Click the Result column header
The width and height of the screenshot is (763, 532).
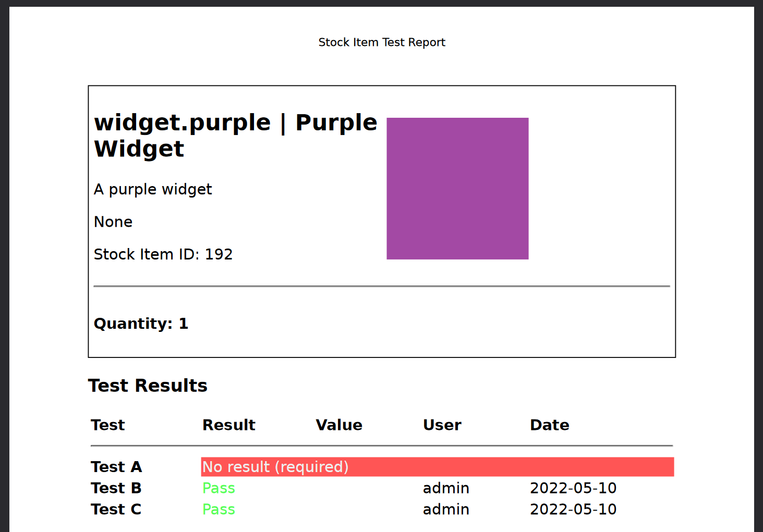228,425
